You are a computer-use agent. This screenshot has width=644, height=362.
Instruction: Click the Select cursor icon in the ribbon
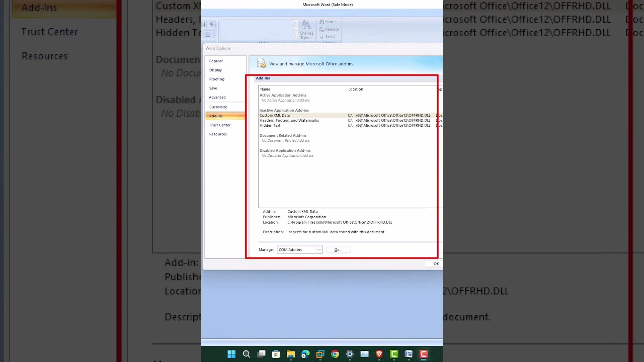(322, 37)
